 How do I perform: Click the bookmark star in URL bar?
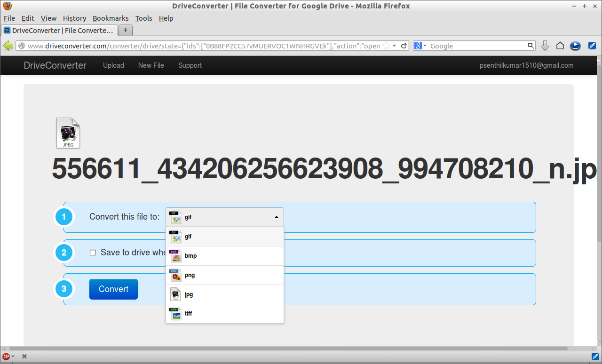(x=386, y=46)
